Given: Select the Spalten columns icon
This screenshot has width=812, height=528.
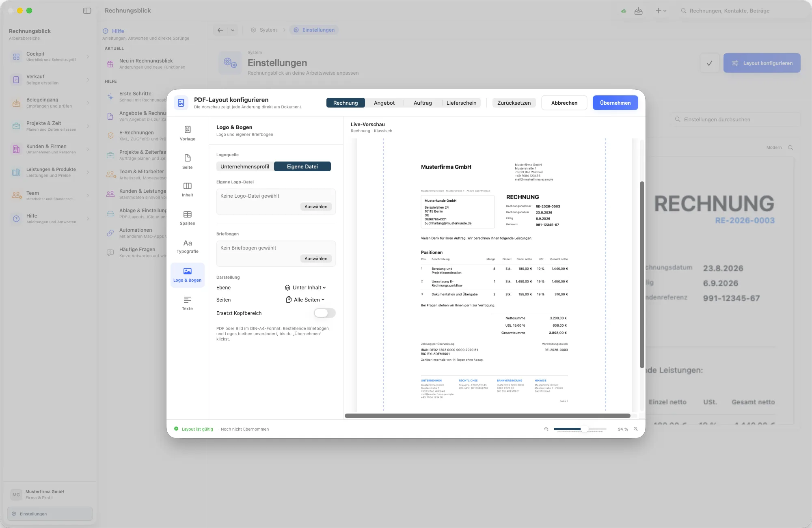Looking at the screenshot, I should tap(188, 214).
